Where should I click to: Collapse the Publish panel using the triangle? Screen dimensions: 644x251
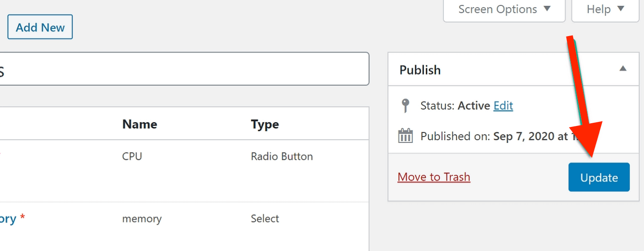point(623,69)
